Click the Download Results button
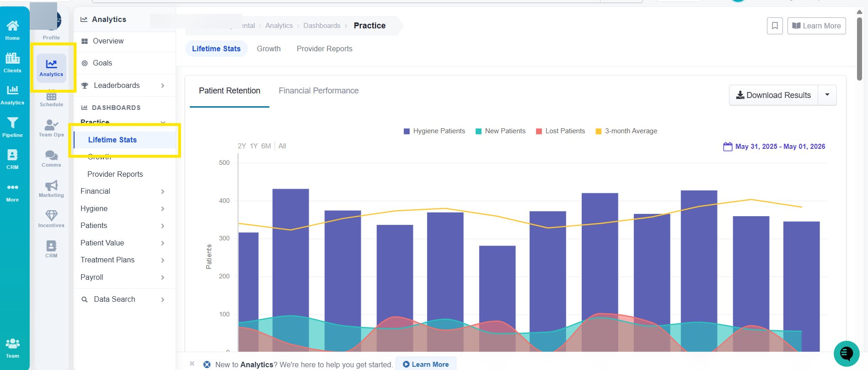868x370 pixels. tap(773, 95)
